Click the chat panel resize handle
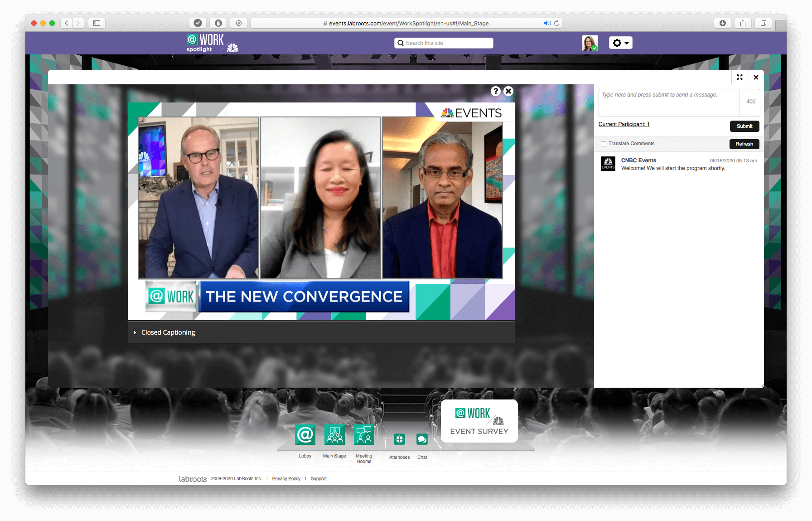812x521 pixels. 761,385
